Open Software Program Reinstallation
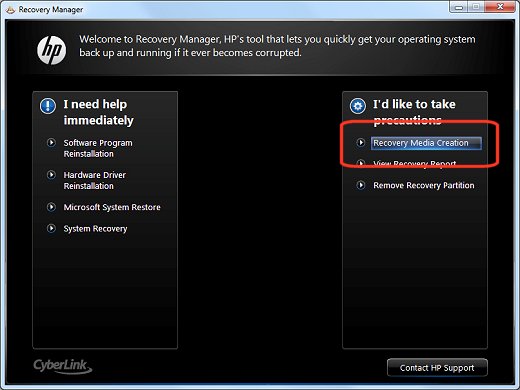520x390 pixels. pos(98,148)
